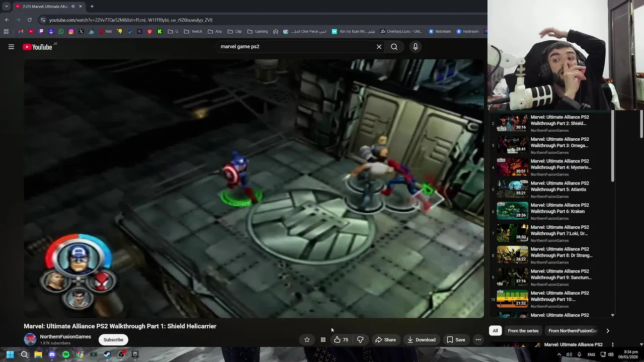Viewport: 644px width, 362px height.
Task: Open the NorthernFusionGames channel name link
Action: pyautogui.click(x=65, y=337)
